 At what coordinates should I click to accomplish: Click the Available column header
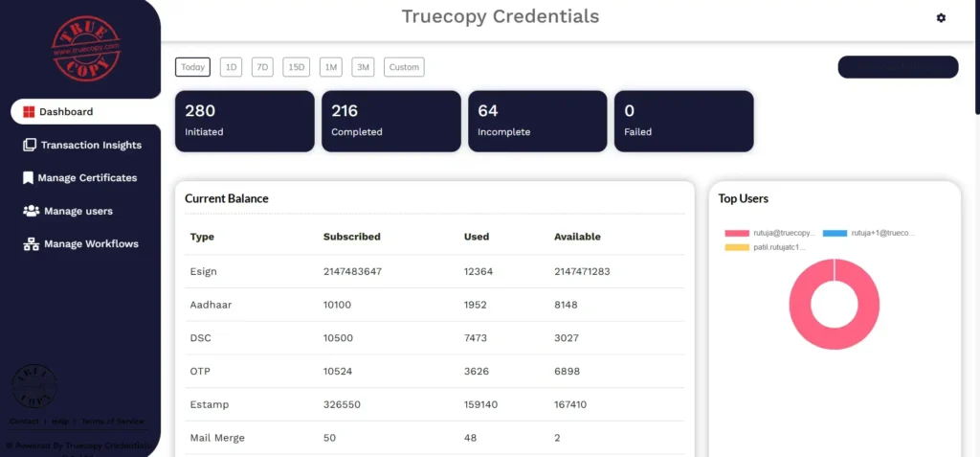coord(577,237)
